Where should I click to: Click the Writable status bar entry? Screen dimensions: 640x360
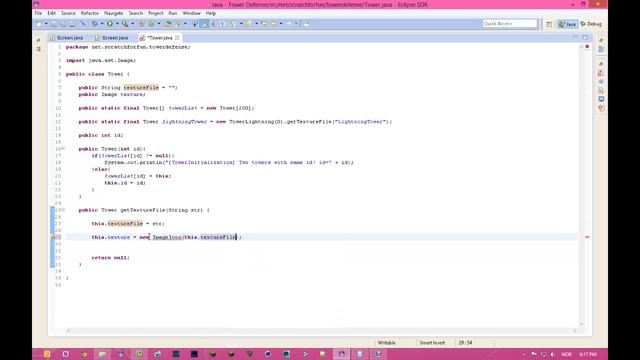click(x=386, y=343)
